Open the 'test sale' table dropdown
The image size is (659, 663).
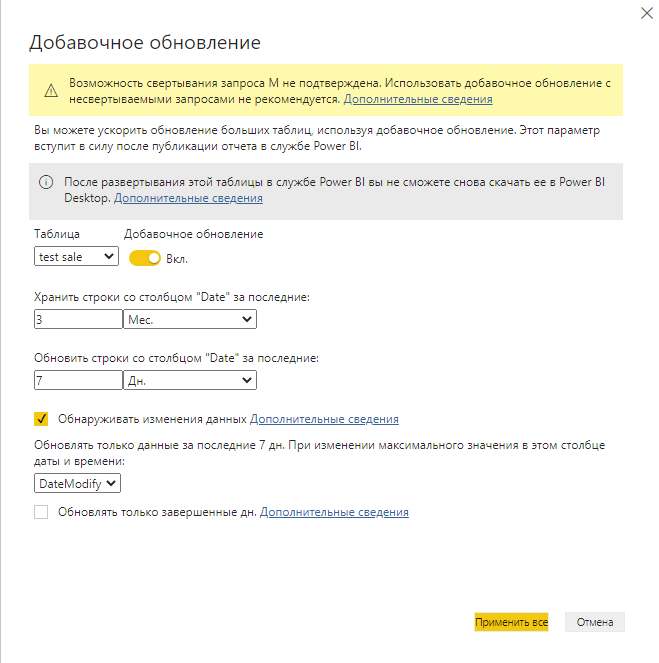[76, 257]
